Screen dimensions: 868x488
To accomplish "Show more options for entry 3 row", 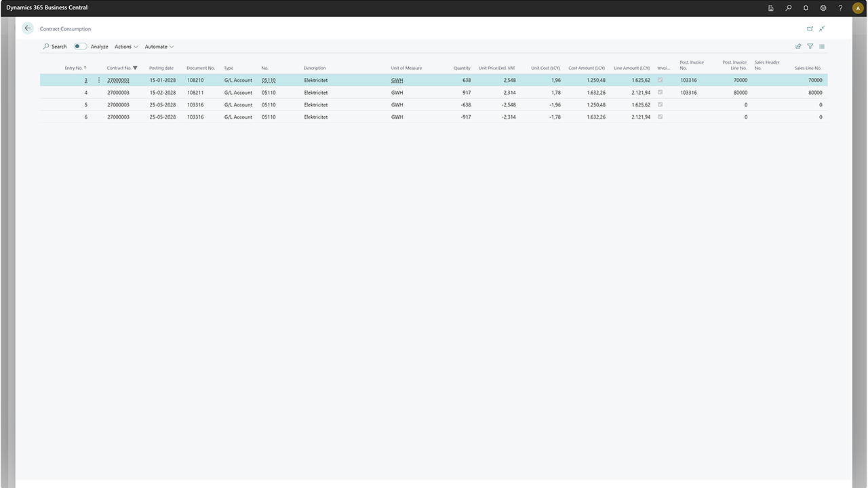I will (x=99, y=80).
